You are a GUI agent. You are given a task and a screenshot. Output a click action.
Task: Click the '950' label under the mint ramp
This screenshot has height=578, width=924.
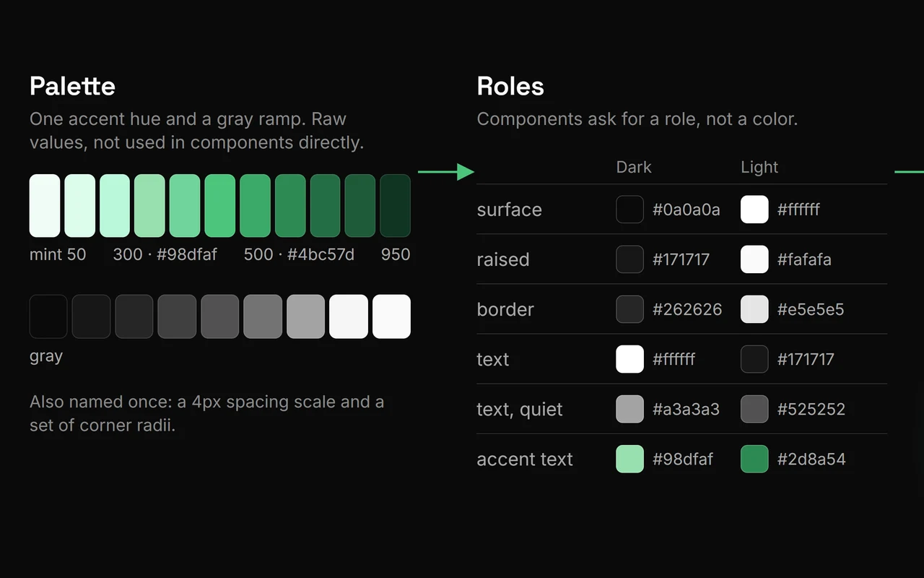point(396,254)
